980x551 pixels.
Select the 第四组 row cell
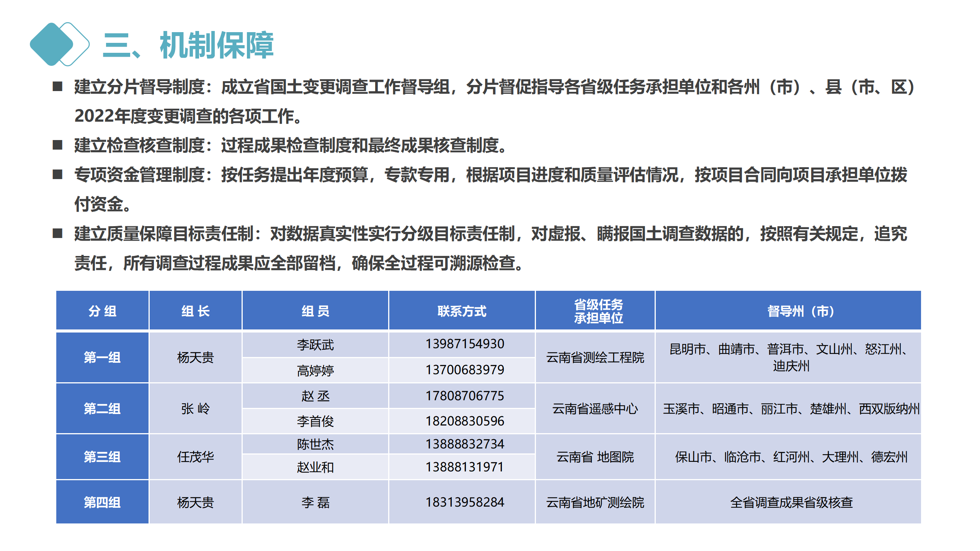click(x=102, y=502)
